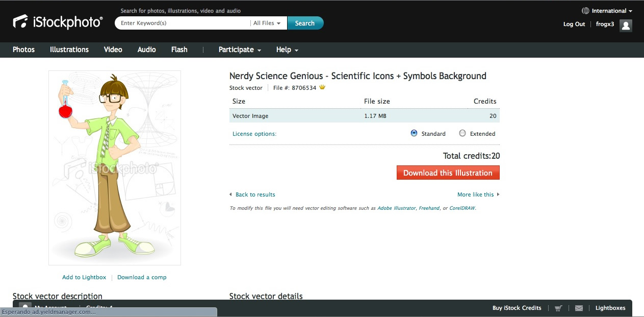
Task: Click the arrow next to More like this
Action: (x=498, y=194)
